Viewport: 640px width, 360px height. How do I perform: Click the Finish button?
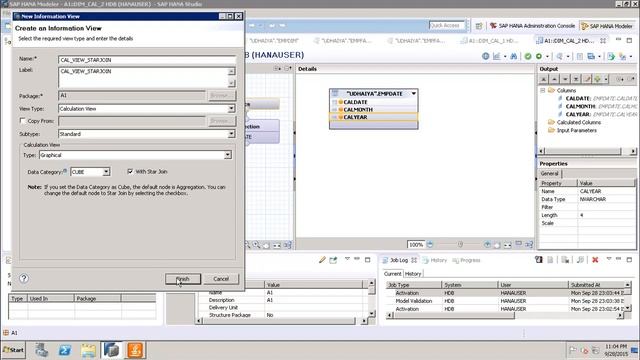coord(183,279)
